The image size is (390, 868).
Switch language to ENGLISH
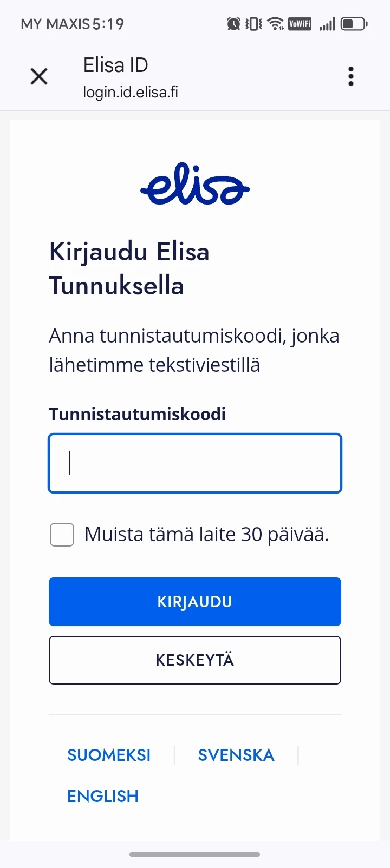[x=103, y=796]
